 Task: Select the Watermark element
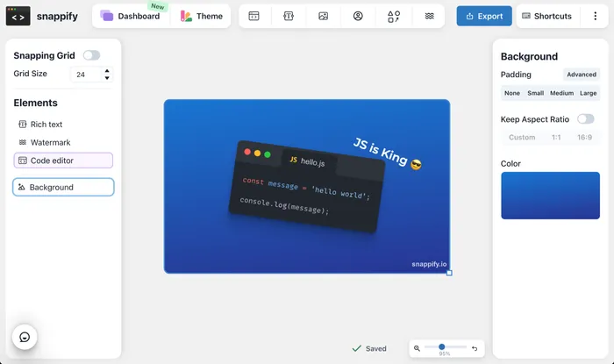(63, 142)
